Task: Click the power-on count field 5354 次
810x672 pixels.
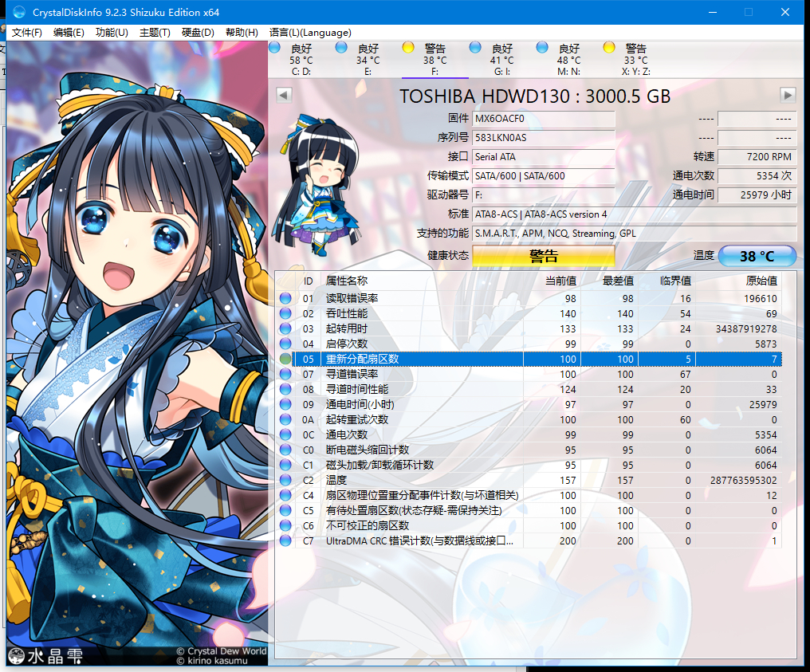Action: pyautogui.click(x=757, y=175)
